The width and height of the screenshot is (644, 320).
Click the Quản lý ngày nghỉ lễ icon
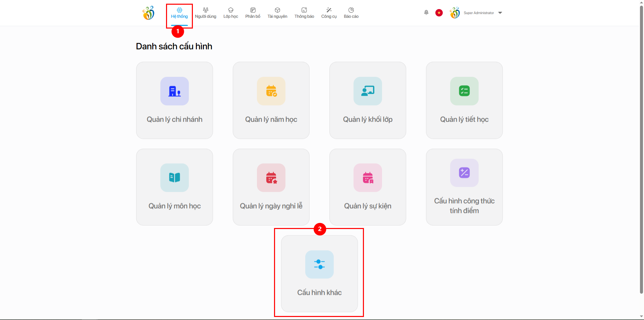[x=271, y=178]
